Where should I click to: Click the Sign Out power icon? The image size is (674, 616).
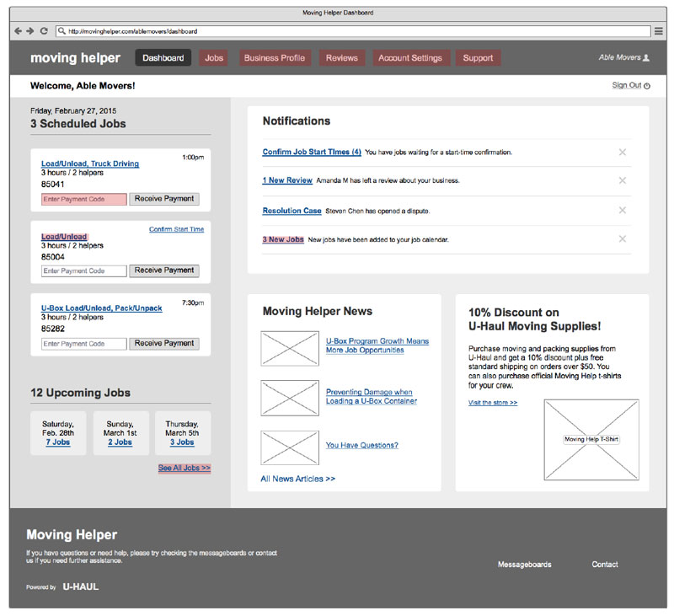647,86
